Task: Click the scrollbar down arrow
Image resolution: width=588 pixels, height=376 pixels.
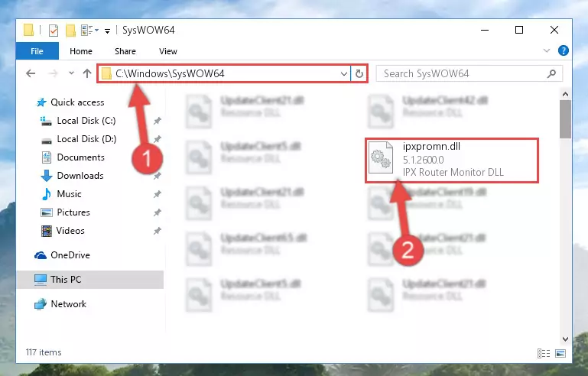Action: [x=565, y=339]
